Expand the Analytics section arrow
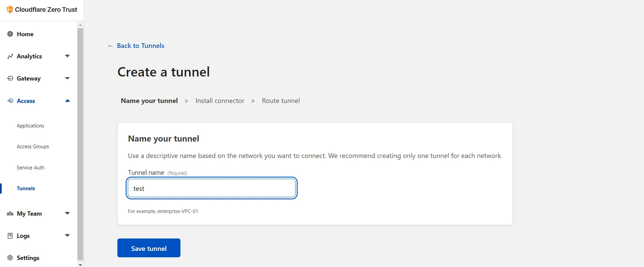The height and width of the screenshot is (267, 644). (67, 56)
